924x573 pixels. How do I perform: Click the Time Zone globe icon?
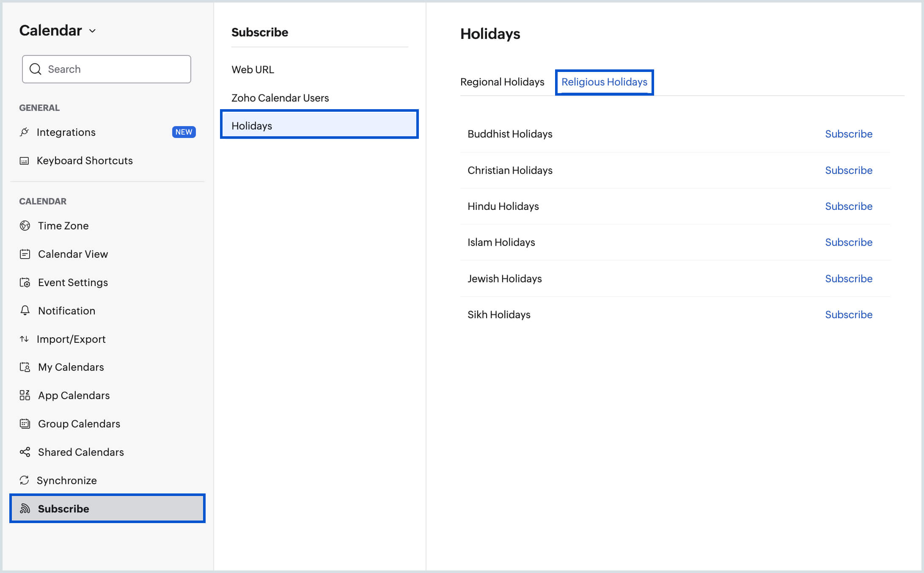(25, 226)
